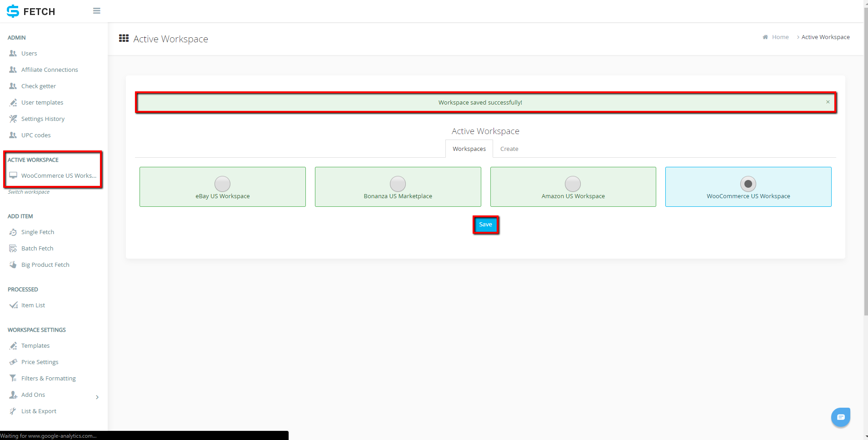Click the Check getter icon
The height and width of the screenshot is (440, 868).
13,86
